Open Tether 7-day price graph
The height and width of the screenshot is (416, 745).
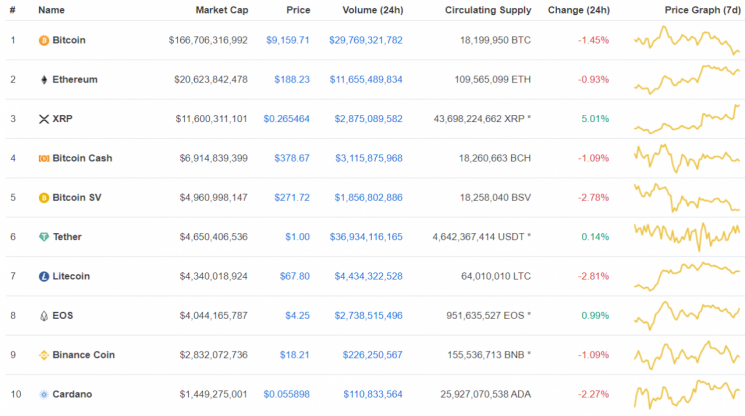687,237
